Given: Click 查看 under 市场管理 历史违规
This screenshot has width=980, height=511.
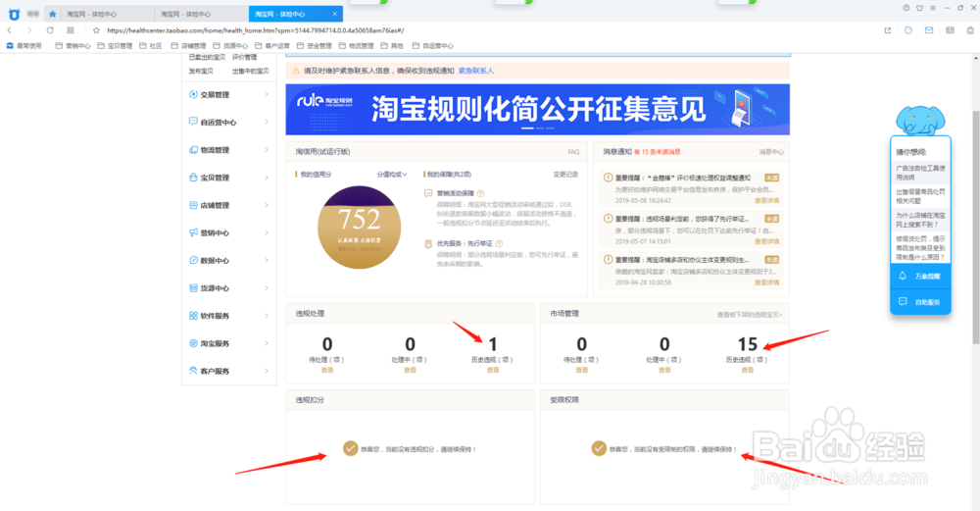Looking at the screenshot, I should click(x=748, y=371).
